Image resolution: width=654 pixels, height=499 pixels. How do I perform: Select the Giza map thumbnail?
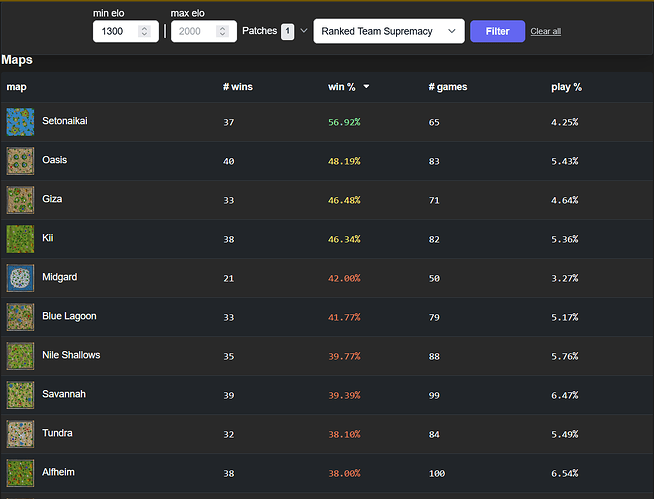click(x=20, y=200)
